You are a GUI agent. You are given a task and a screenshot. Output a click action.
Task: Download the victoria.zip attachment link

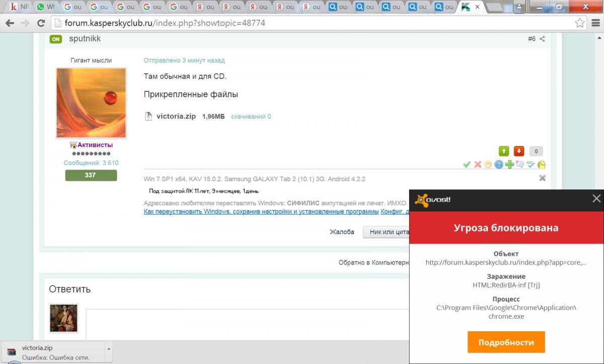(176, 116)
